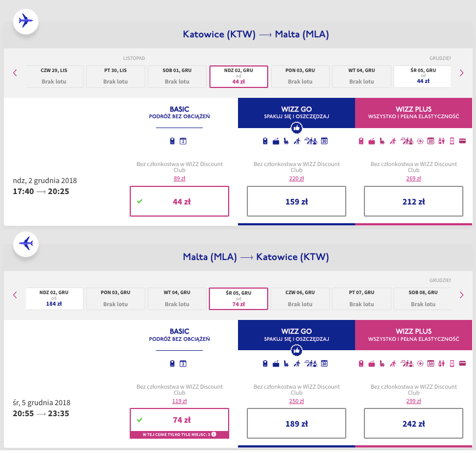Image resolution: width=476 pixels, height=453 pixels.
Task: Click the return WIZZ GO seat icon
Action: 286,363
